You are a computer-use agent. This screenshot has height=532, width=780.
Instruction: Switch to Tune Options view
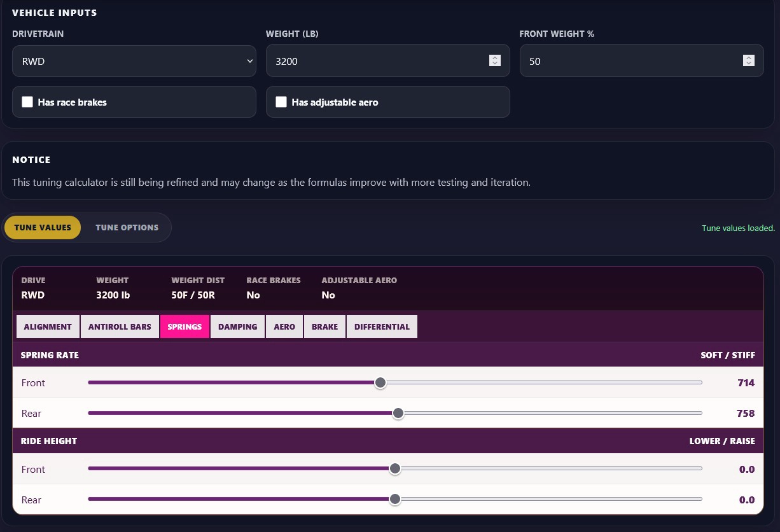pyautogui.click(x=127, y=227)
